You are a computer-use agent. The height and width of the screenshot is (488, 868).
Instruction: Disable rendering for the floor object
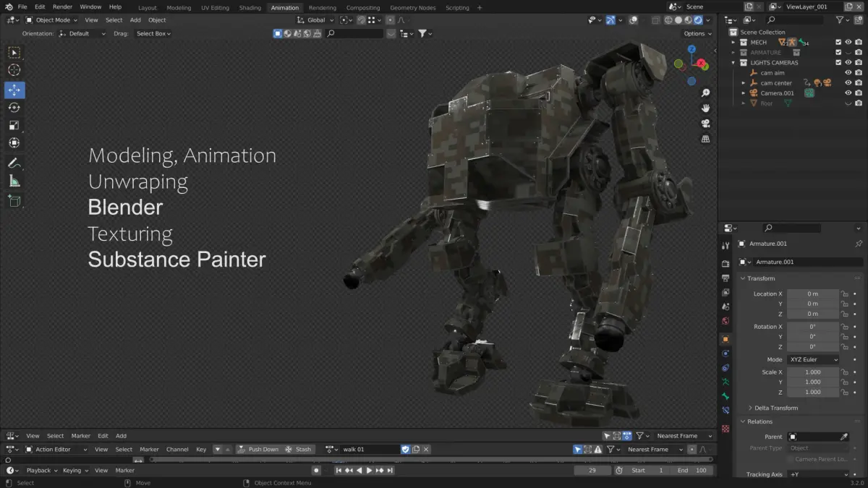[x=859, y=103]
